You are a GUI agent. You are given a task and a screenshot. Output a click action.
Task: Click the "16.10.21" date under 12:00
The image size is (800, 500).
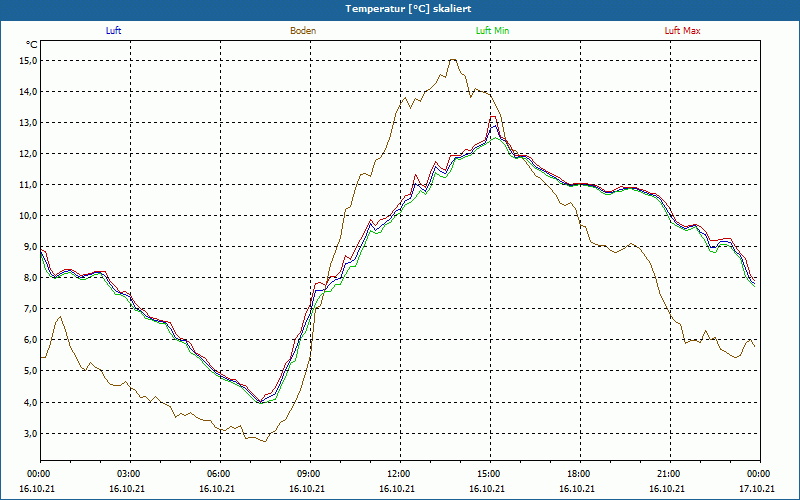click(x=396, y=488)
